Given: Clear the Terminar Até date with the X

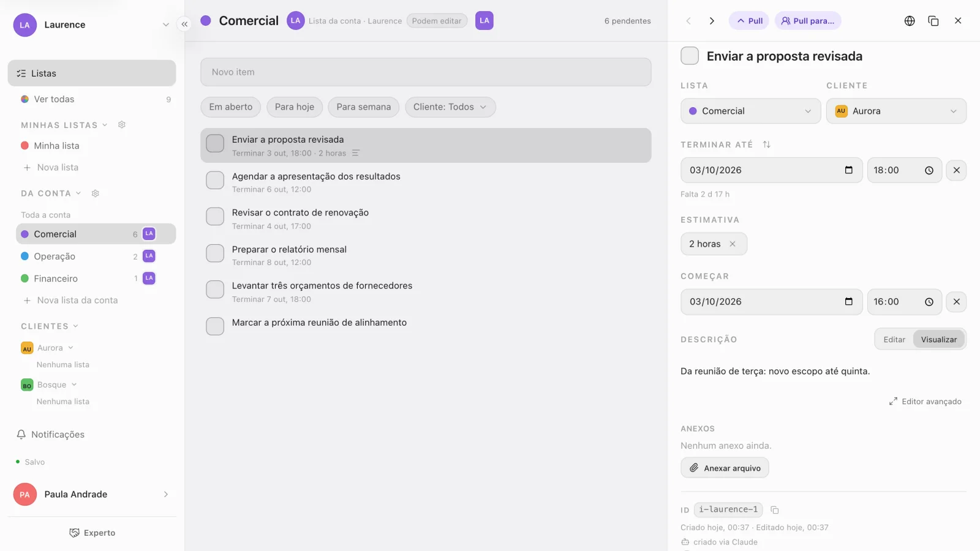Looking at the screenshot, I should (957, 170).
